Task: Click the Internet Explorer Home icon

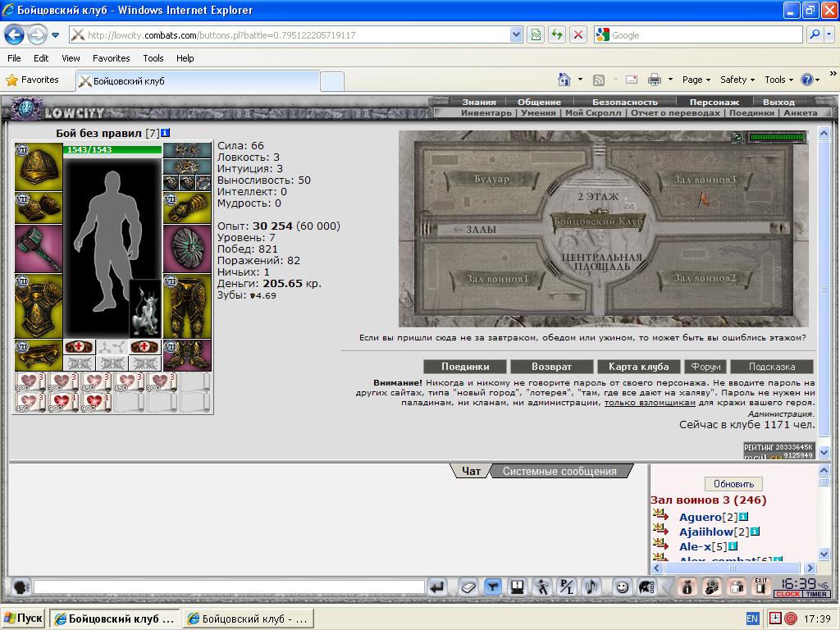Action: [564, 80]
